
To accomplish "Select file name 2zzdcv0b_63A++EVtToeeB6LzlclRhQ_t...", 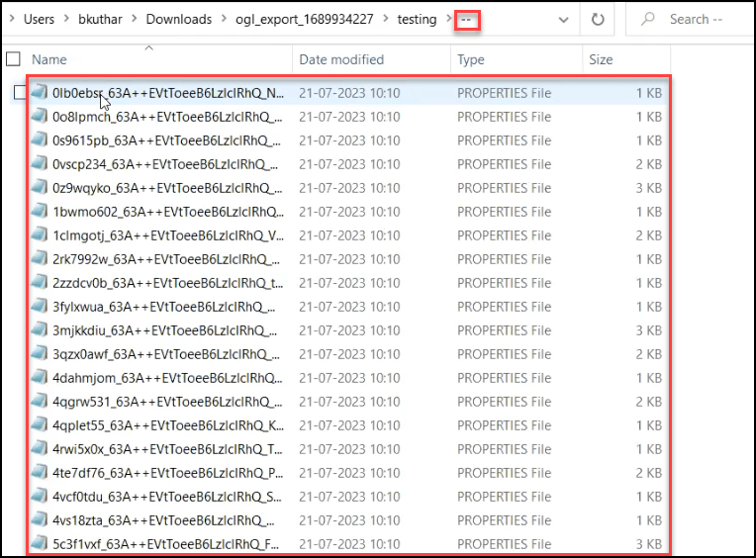I will click(x=168, y=282).
